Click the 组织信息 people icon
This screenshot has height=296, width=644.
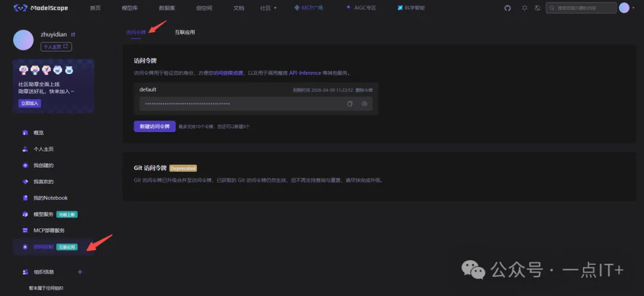[25, 272]
